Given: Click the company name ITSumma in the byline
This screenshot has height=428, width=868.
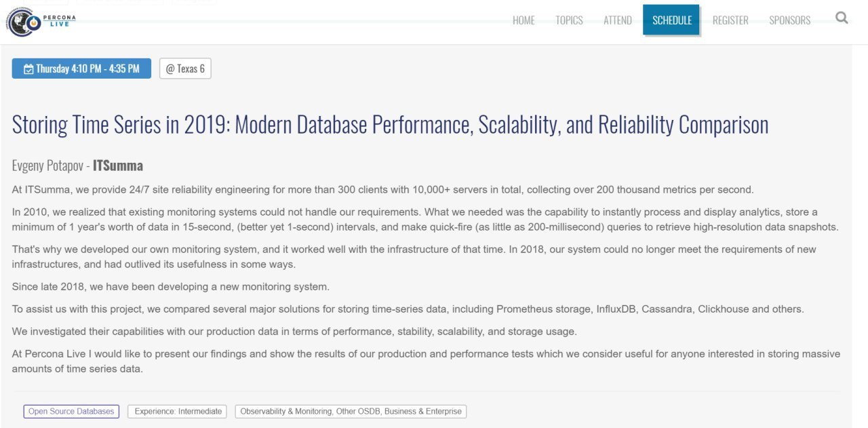Looking at the screenshot, I should tap(118, 166).
